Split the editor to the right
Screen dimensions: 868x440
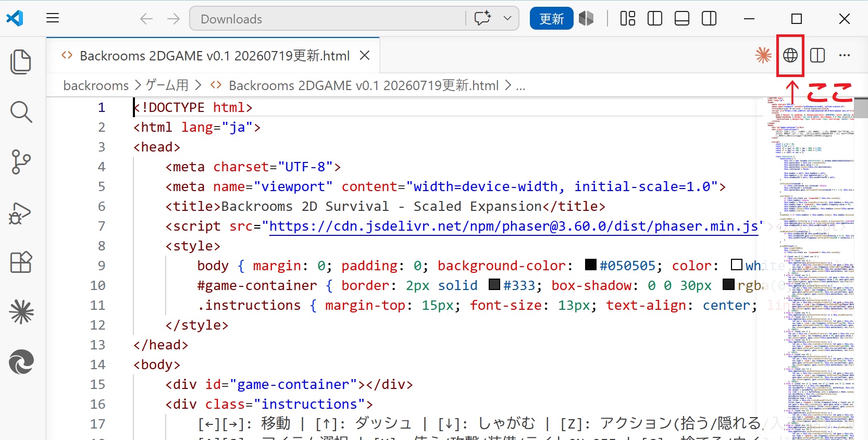(x=817, y=55)
